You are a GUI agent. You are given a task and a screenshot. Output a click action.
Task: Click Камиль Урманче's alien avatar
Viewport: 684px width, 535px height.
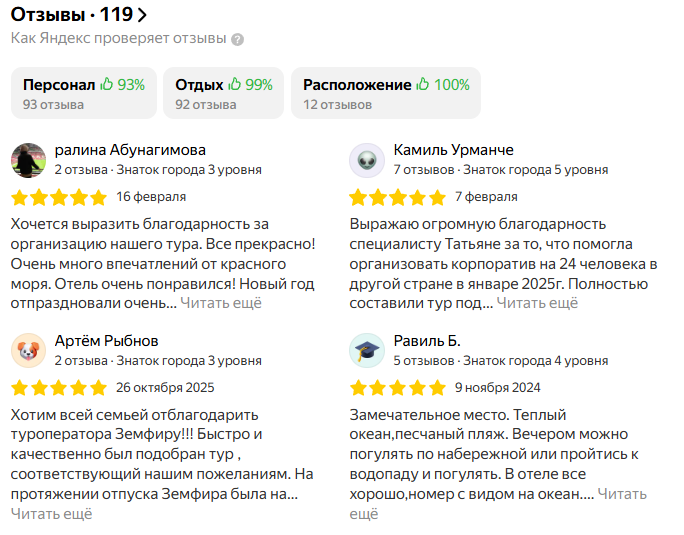click(x=367, y=160)
